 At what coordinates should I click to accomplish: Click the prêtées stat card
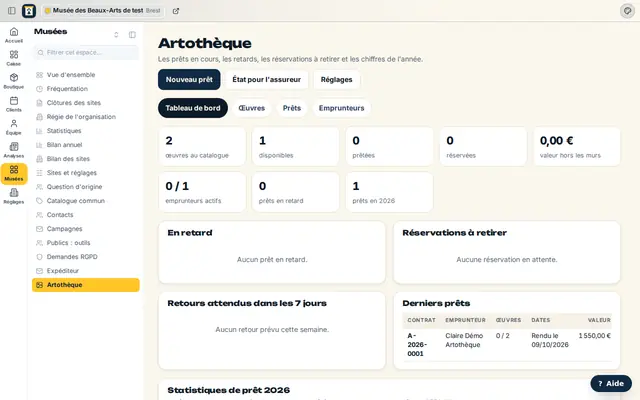coord(389,147)
